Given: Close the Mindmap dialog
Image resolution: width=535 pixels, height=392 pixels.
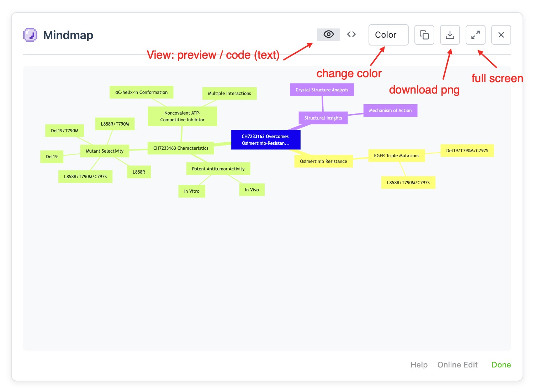Looking at the screenshot, I should point(501,35).
